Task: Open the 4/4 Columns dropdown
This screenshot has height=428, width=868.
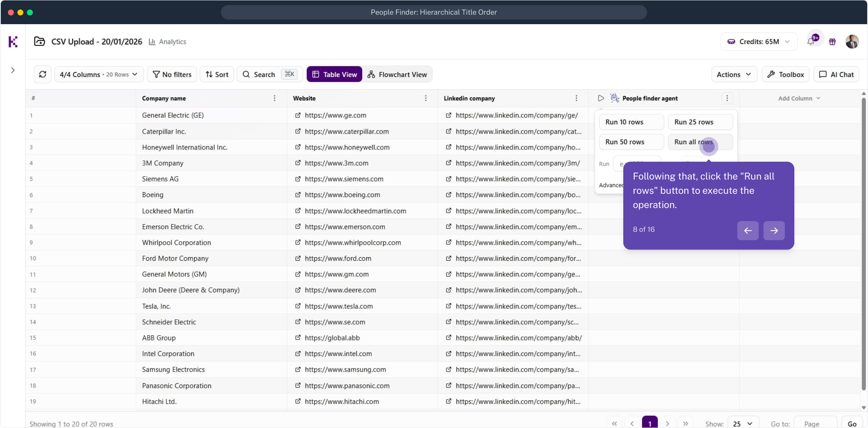Action: pyautogui.click(x=99, y=75)
